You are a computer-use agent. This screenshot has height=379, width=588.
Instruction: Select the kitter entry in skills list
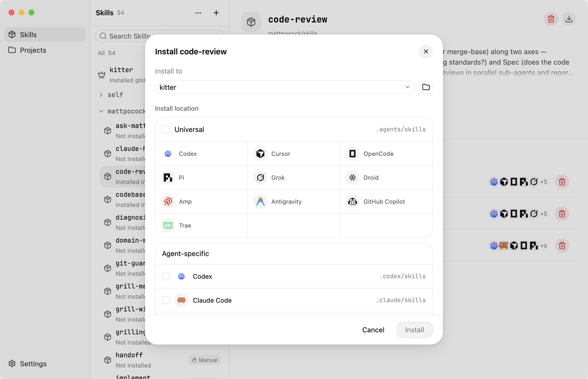[x=122, y=75]
